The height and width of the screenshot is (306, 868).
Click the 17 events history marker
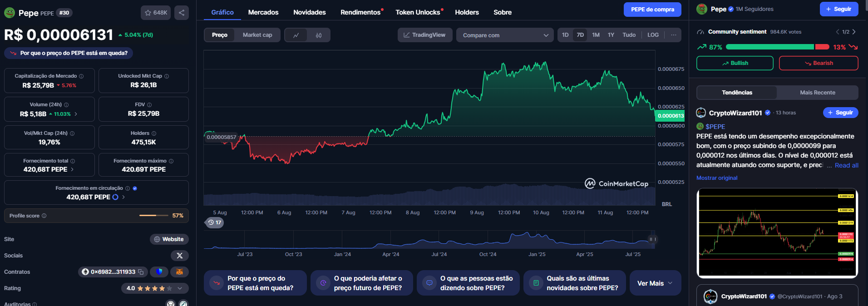pos(214,222)
